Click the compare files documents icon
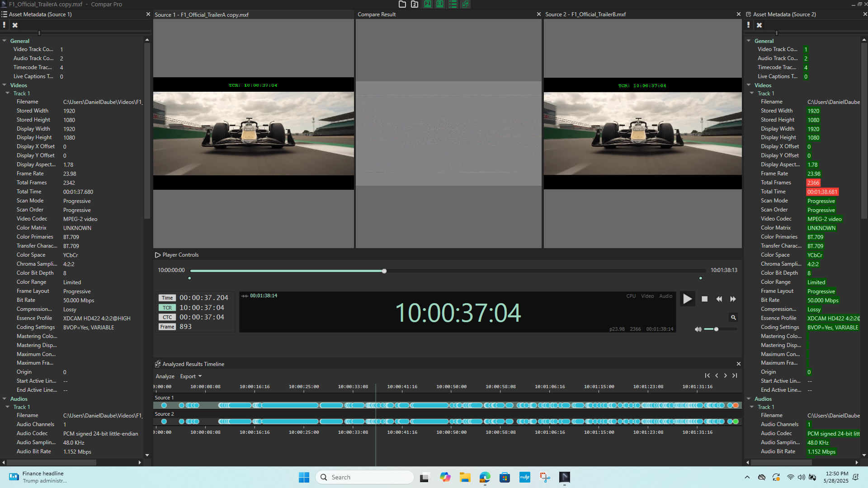The width and height of the screenshot is (868, 488). click(x=465, y=4)
